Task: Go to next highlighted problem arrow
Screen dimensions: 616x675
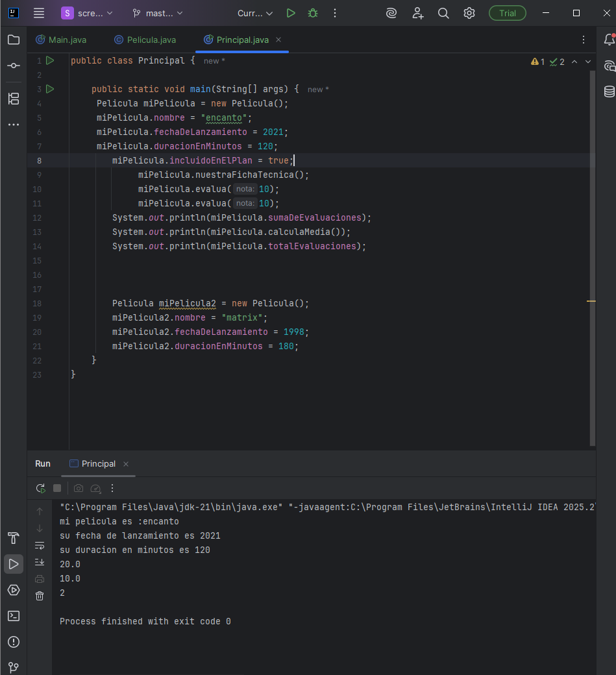Action: point(588,62)
